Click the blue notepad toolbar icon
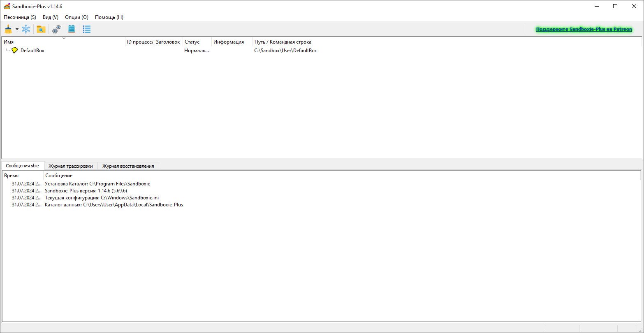 (x=72, y=29)
